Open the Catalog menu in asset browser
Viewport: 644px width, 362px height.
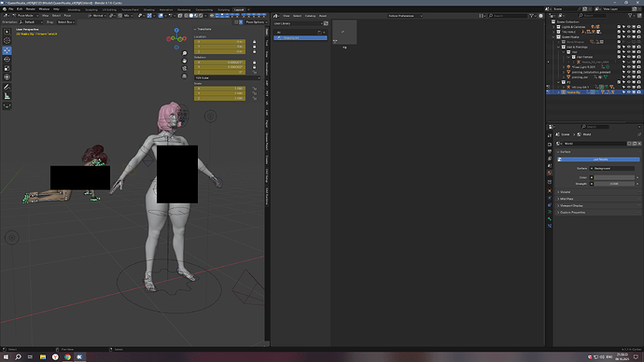[x=310, y=16]
